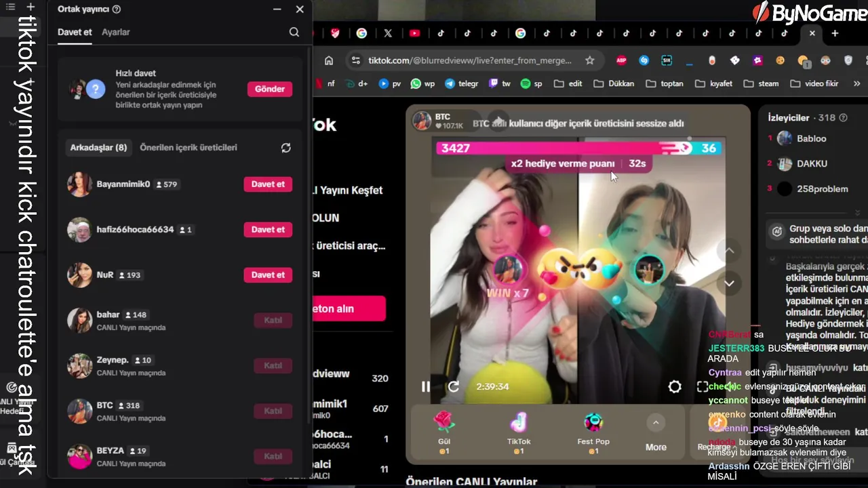This screenshot has width=868, height=488.
Task: Open the cookie extension icon in toolbar
Action: 781,60
